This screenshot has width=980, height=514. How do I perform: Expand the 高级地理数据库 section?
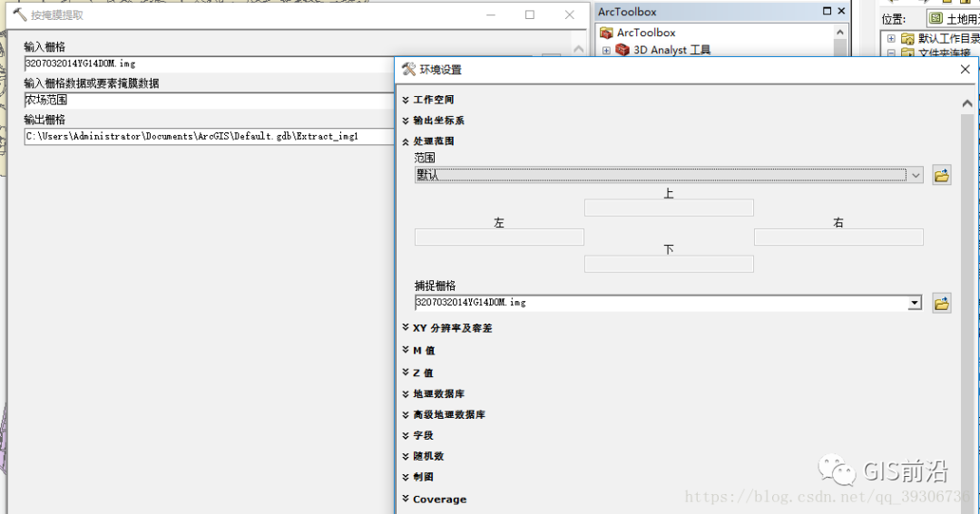(x=406, y=414)
